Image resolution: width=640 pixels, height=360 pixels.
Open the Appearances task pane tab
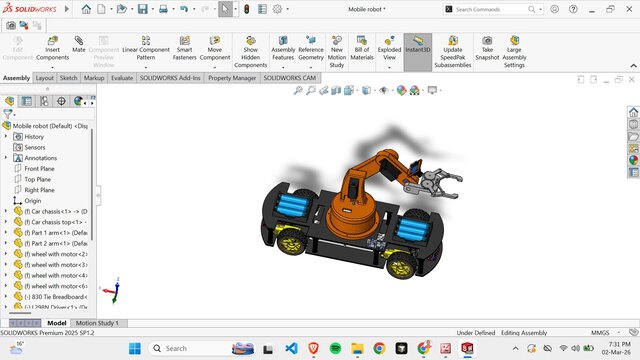633,160
